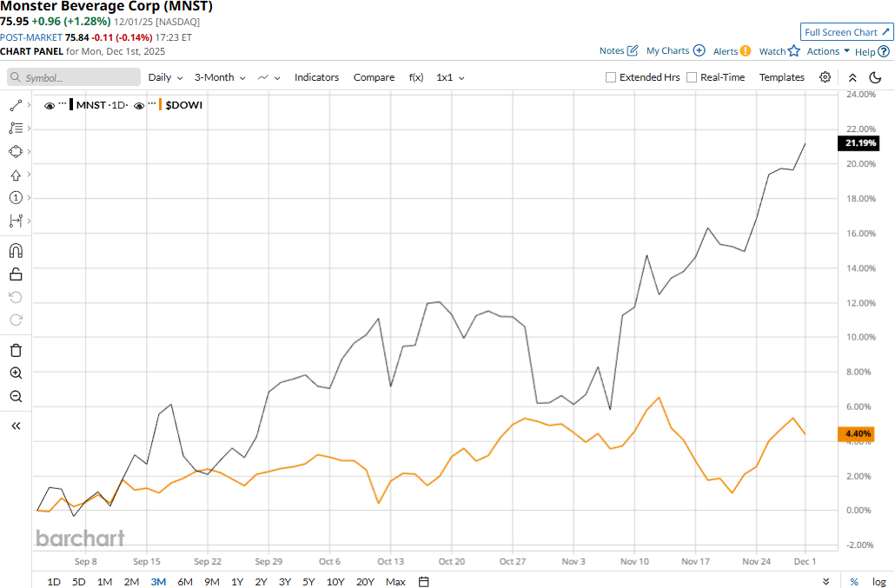This screenshot has height=588, width=895.
Task: Expand the Fibonacci tools flyout arrow
Action: (x=29, y=129)
